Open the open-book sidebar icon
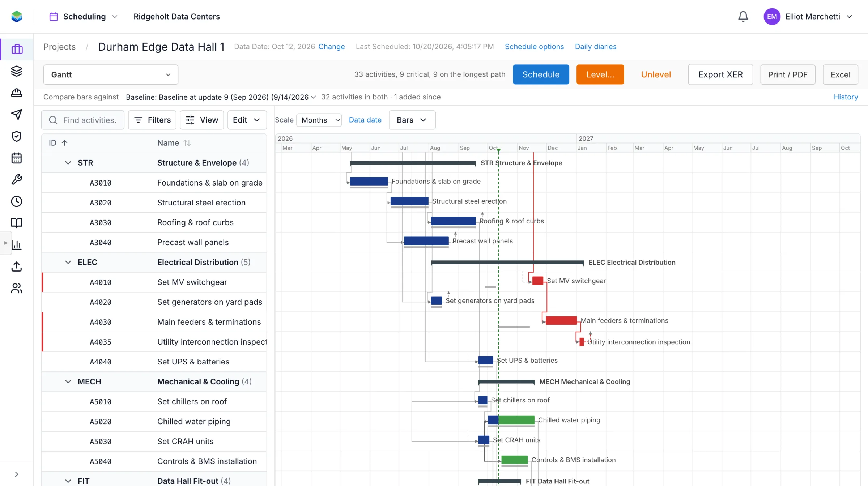Screen dimensions: 868x486 tap(17, 223)
